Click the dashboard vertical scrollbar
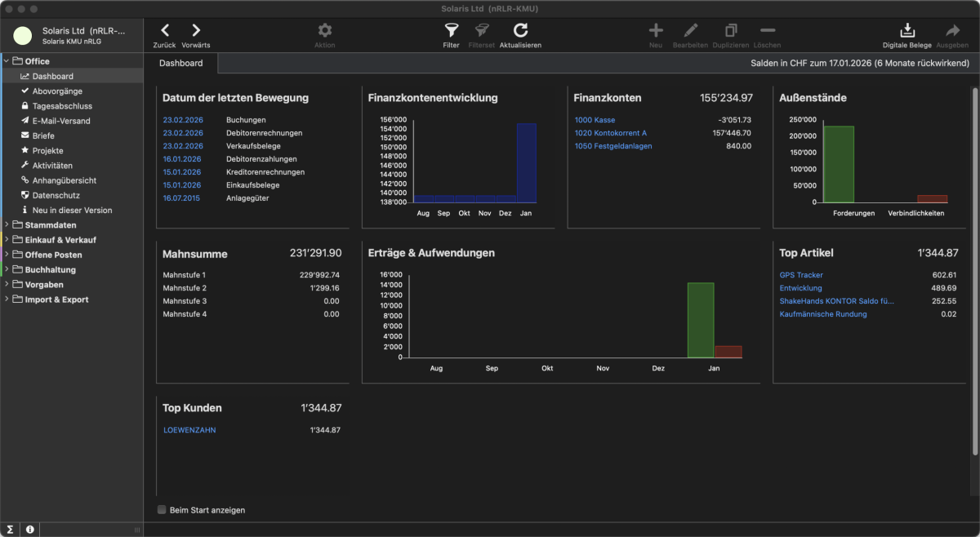Screen dimensions: 980x537 [974, 269]
